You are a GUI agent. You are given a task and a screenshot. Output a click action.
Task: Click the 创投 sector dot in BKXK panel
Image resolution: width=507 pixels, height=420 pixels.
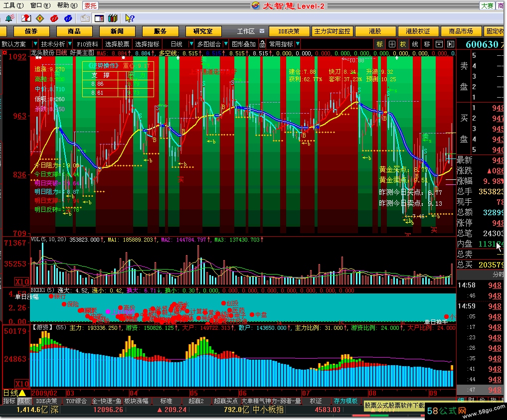pos(223,303)
